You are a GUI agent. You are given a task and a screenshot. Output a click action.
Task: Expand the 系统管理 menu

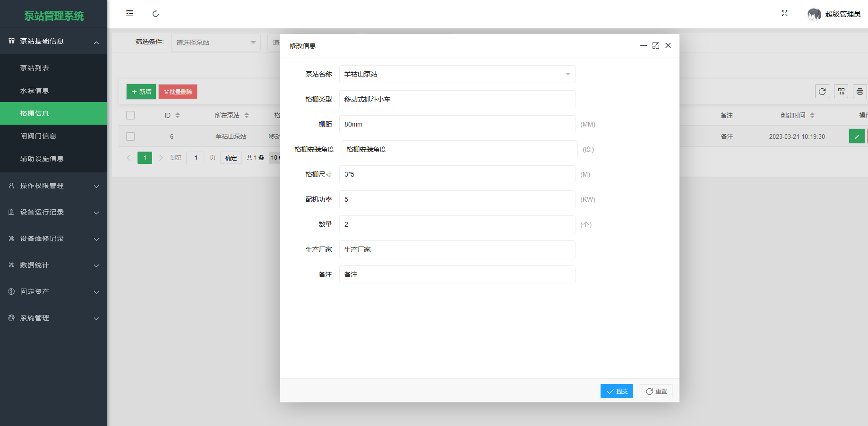click(x=53, y=318)
